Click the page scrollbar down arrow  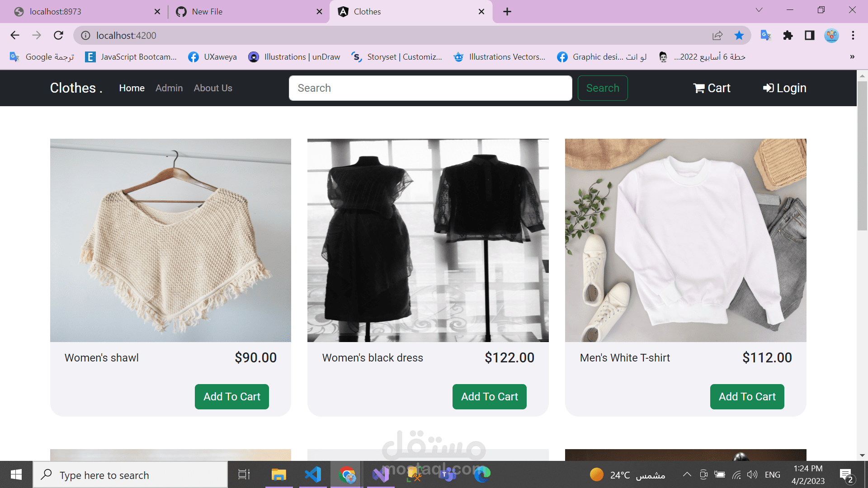(x=863, y=455)
